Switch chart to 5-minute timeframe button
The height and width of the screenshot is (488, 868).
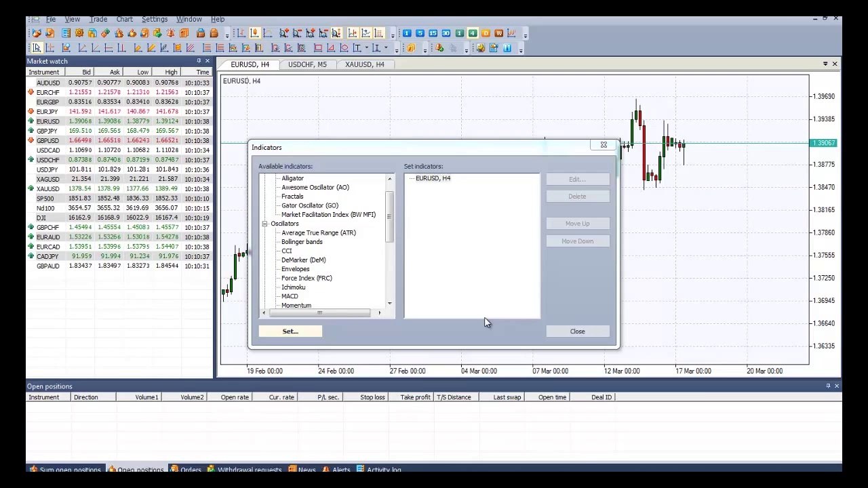pos(420,33)
